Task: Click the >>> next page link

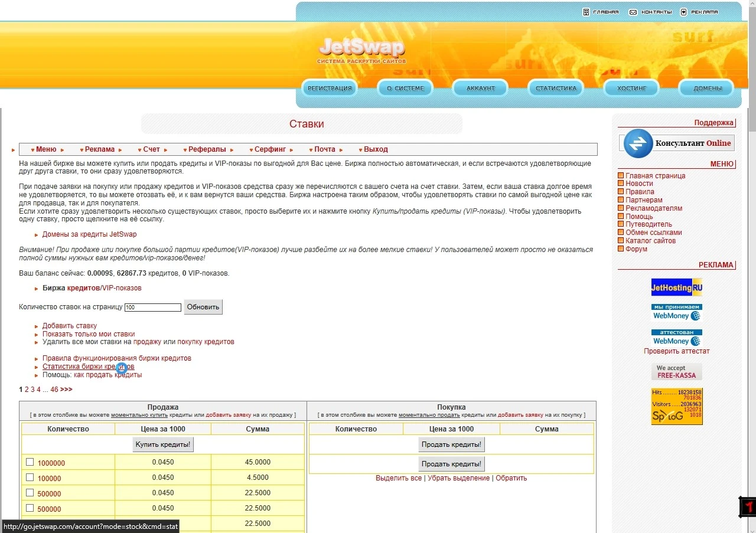Action: pyautogui.click(x=66, y=390)
